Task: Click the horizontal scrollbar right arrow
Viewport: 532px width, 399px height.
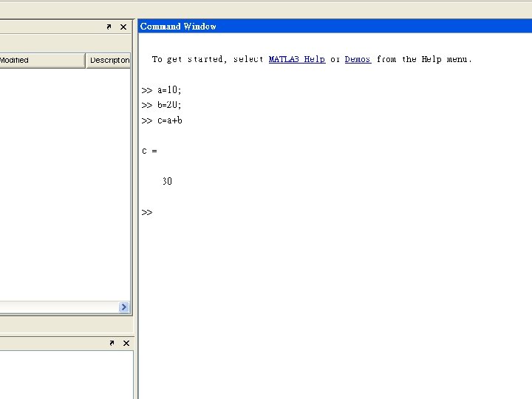Action: pyautogui.click(x=124, y=307)
